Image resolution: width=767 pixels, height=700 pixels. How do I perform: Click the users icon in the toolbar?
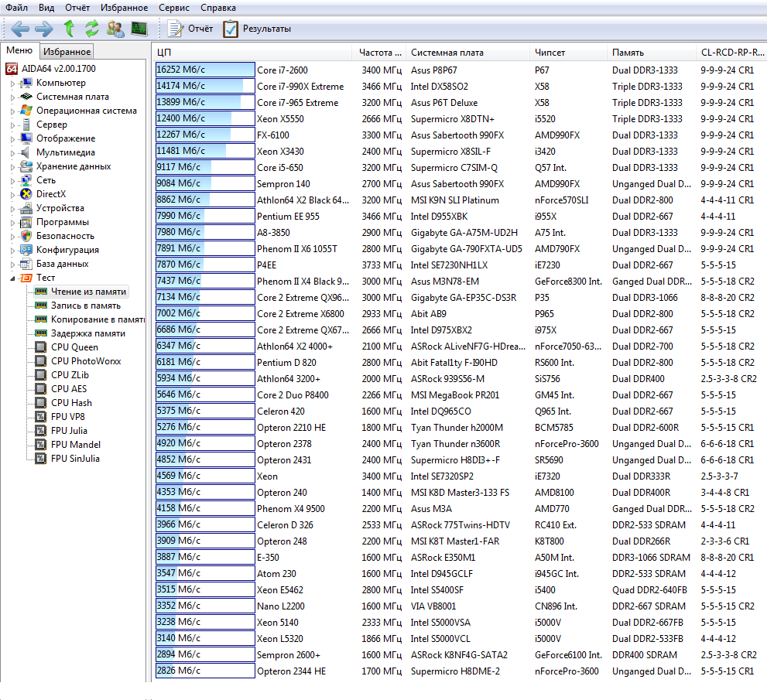tap(115, 29)
